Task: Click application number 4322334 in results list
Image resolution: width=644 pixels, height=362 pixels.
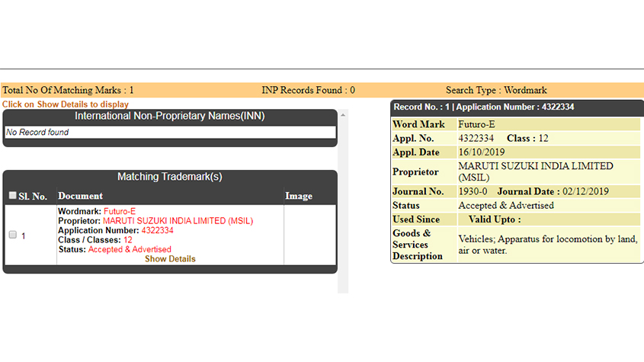Action: pyautogui.click(x=157, y=230)
